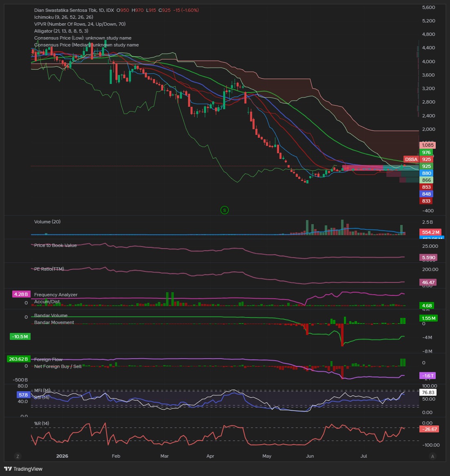Image resolution: width=450 pixels, height=476 pixels.
Task: Click the blue 848 price label
Action: pyautogui.click(x=426, y=194)
